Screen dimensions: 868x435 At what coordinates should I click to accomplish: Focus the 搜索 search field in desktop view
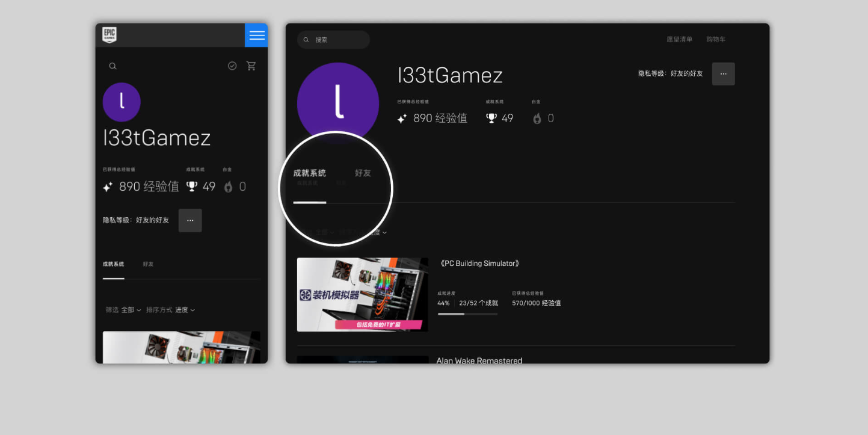pos(333,40)
